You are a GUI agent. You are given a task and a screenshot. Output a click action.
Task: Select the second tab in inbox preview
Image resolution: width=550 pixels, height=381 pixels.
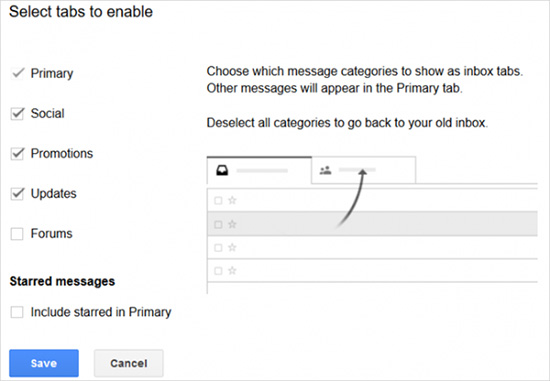click(x=364, y=170)
